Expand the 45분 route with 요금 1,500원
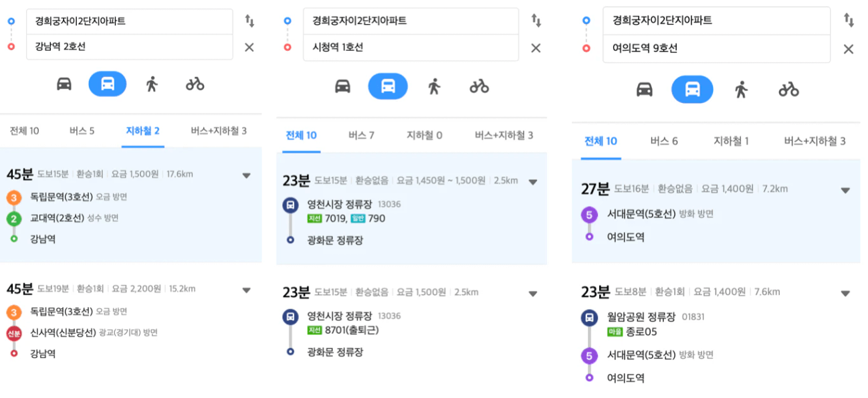This screenshot has height=398, width=868. pos(246,175)
